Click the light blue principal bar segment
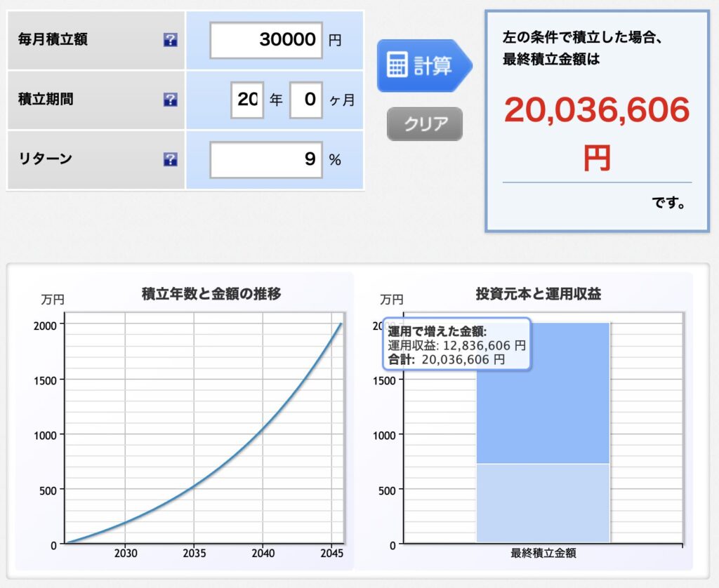This screenshot has height=588, width=719. (x=543, y=502)
